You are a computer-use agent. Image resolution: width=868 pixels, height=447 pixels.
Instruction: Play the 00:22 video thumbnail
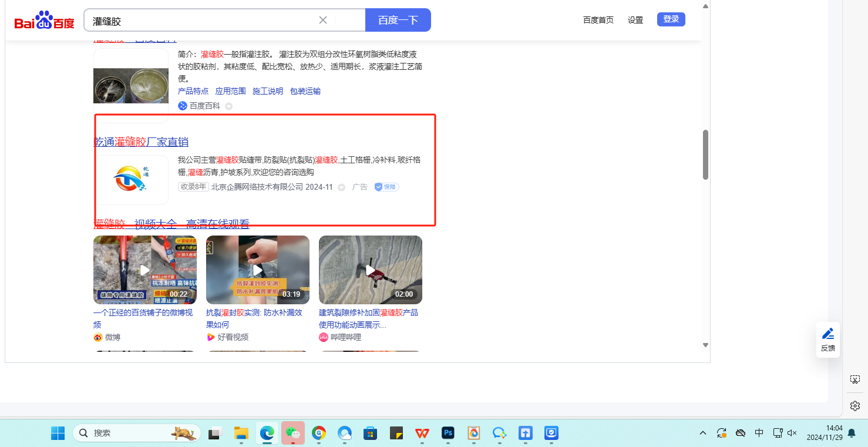point(145,270)
